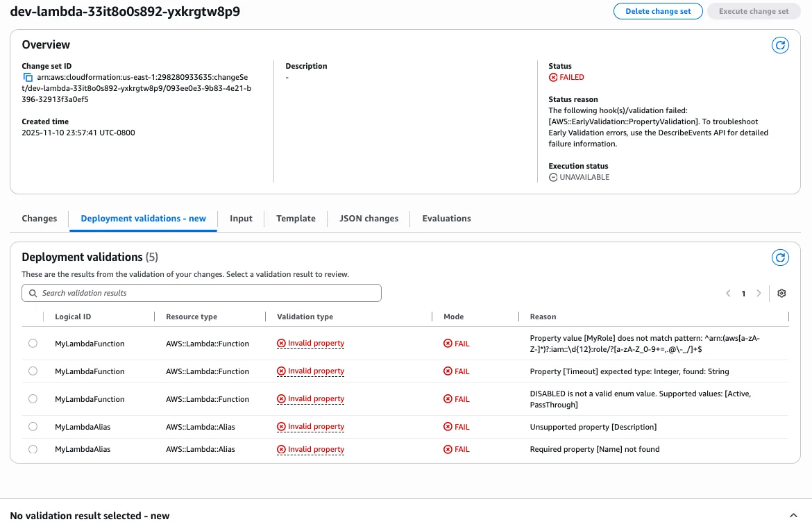Click FAIL icon in DISABLED enum row
Screen dimensions: 812x531
[448, 399]
